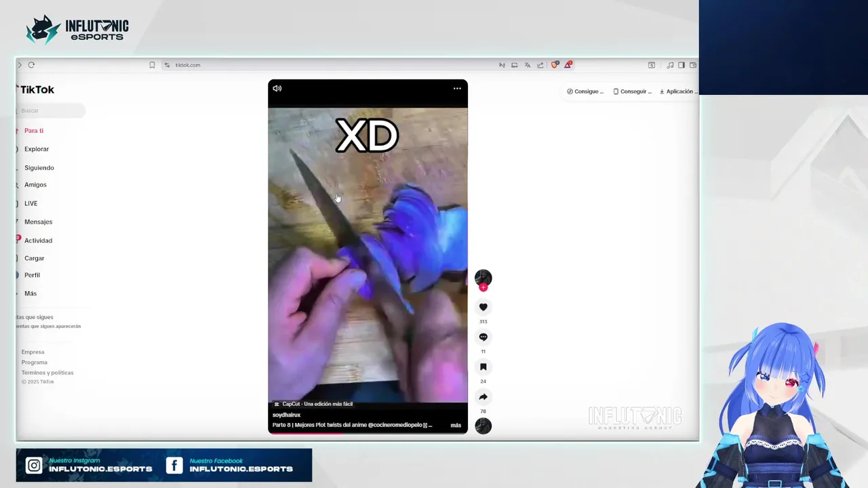Image resolution: width=868 pixels, height=488 pixels.
Task: Click the share page icon in address bar
Action: point(540,65)
